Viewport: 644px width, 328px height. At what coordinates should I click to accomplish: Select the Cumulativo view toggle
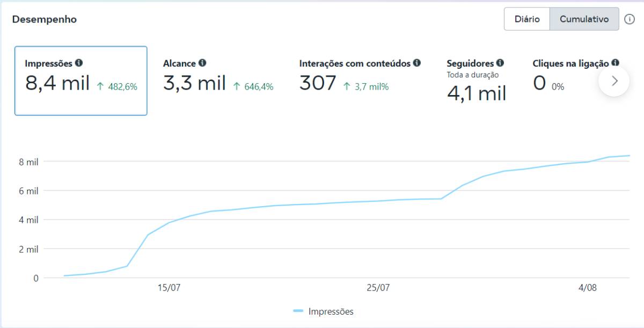click(x=584, y=19)
